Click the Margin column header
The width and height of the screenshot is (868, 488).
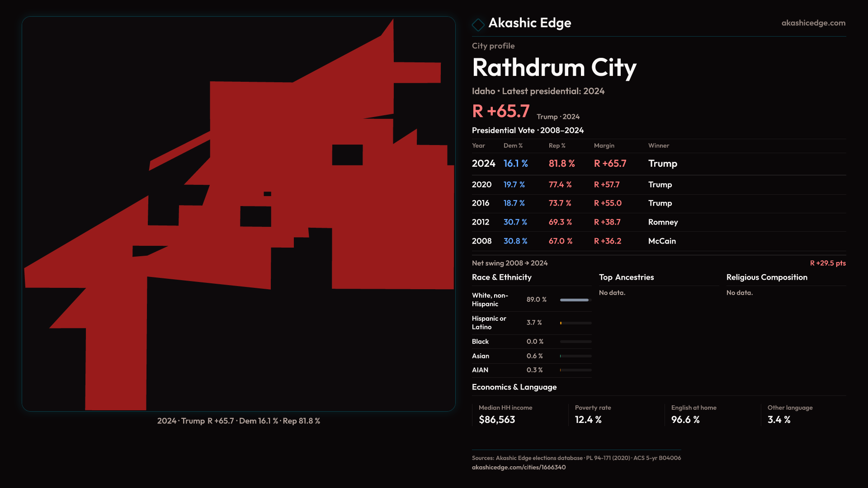pos(604,145)
